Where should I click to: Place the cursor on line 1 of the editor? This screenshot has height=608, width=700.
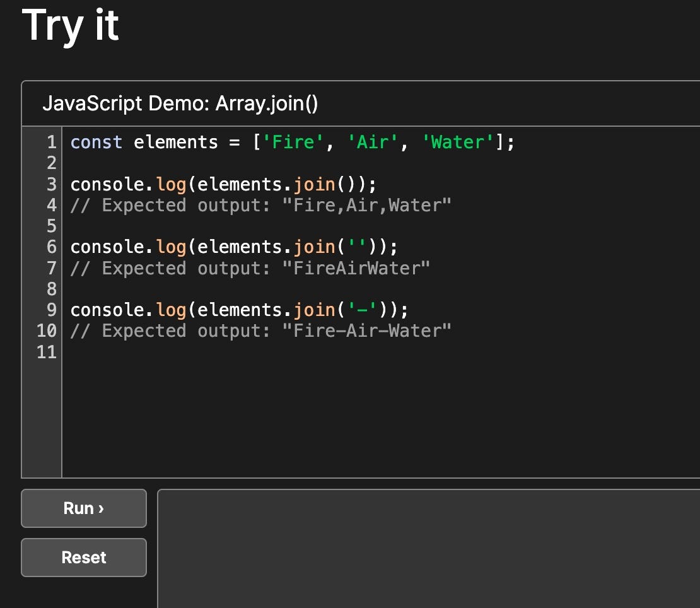189,142
